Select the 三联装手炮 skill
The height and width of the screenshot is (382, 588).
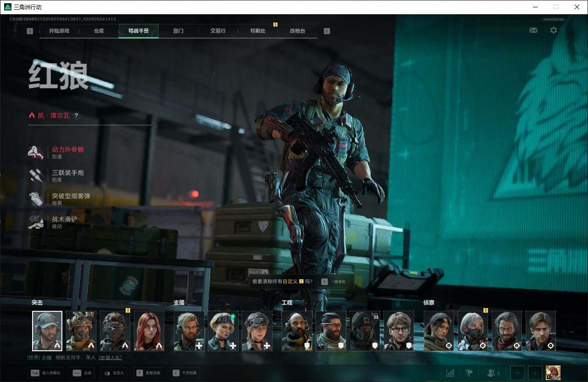tap(56, 175)
